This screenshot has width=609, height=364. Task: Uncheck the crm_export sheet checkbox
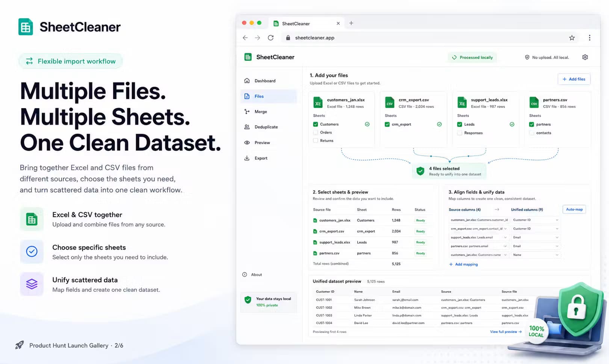click(387, 124)
